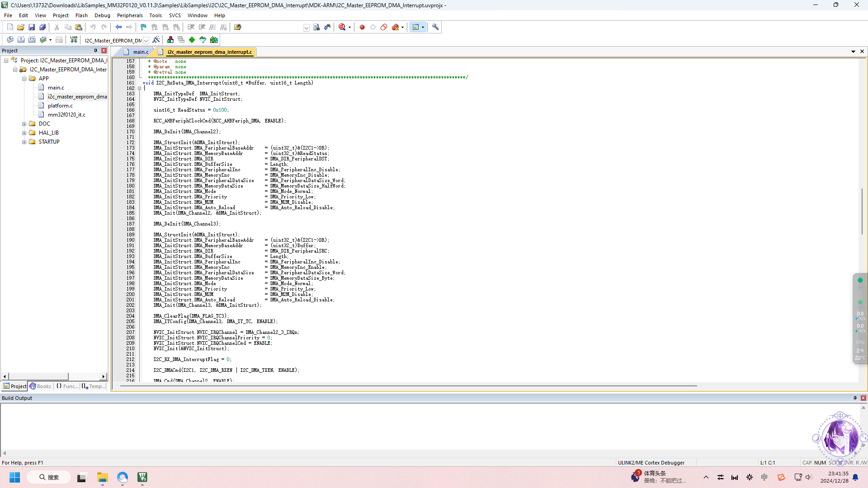Switch to the main.c tab

[x=140, y=52]
